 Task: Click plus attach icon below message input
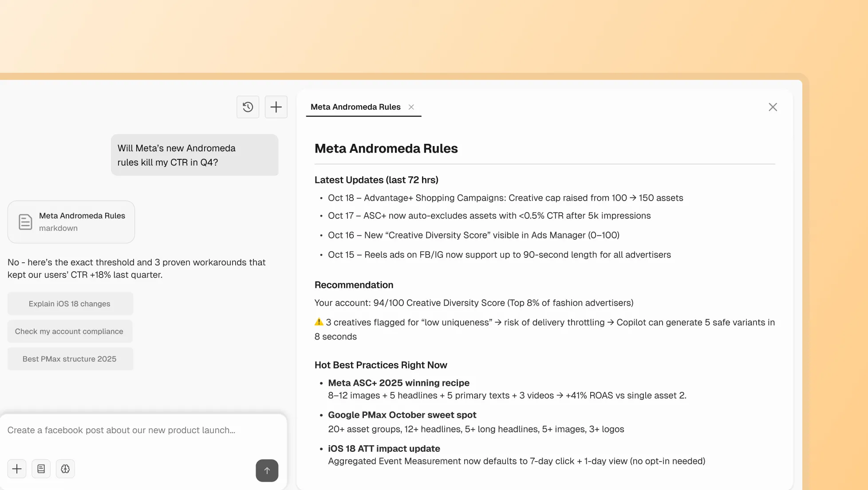tap(17, 469)
